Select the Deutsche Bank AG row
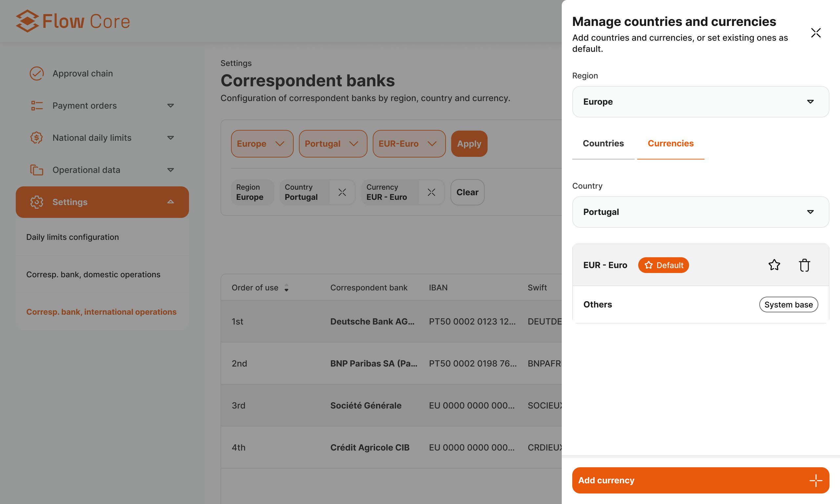The height and width of the screenshot is (504, 840). point(391,321)
